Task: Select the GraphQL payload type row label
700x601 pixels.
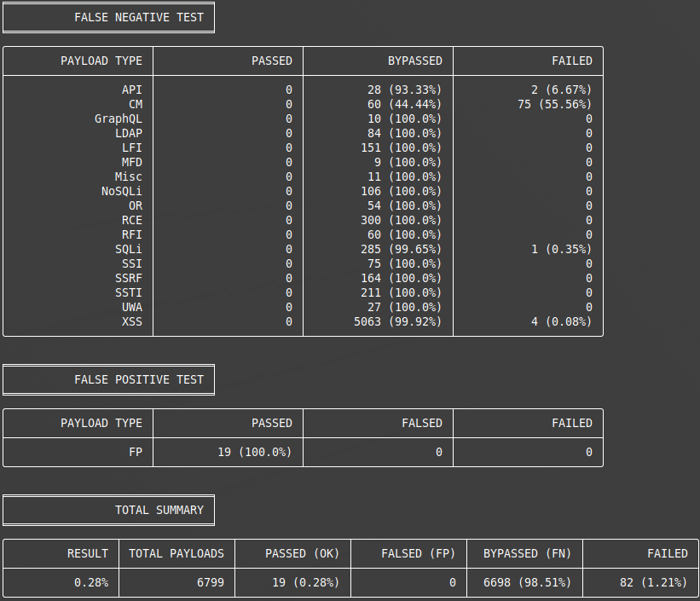Action: click(x=118, y=118)
